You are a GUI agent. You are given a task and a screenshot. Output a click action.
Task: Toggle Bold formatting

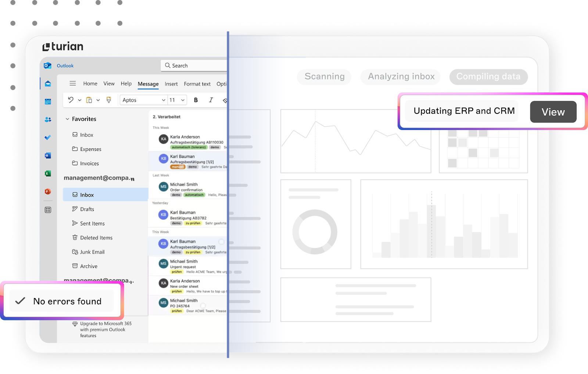[x=196, y=100]
